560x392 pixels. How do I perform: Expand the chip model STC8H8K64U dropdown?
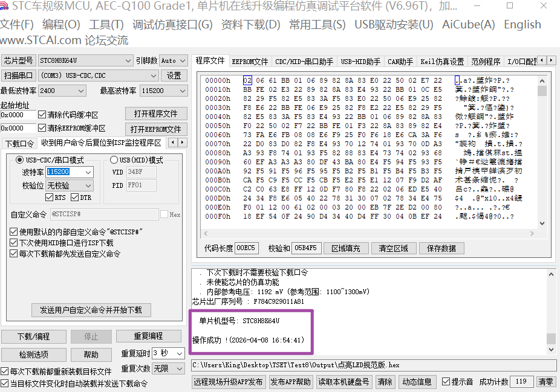[x=128, y=61]
